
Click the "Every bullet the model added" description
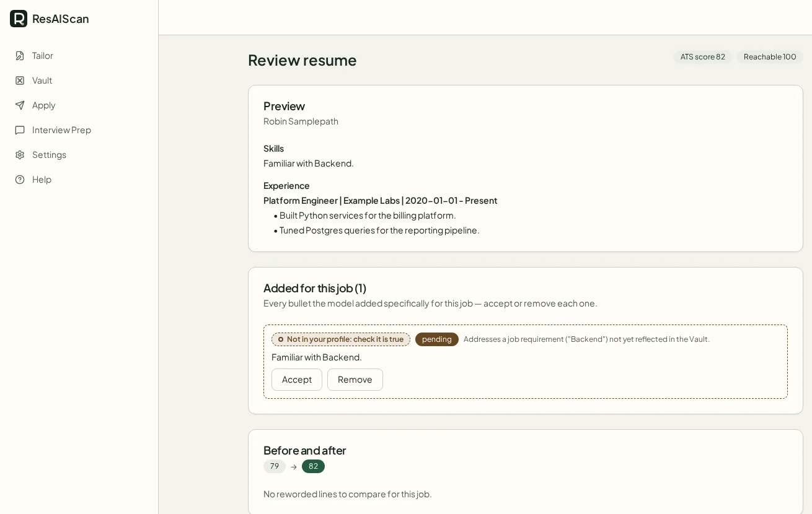coord(430,303)
